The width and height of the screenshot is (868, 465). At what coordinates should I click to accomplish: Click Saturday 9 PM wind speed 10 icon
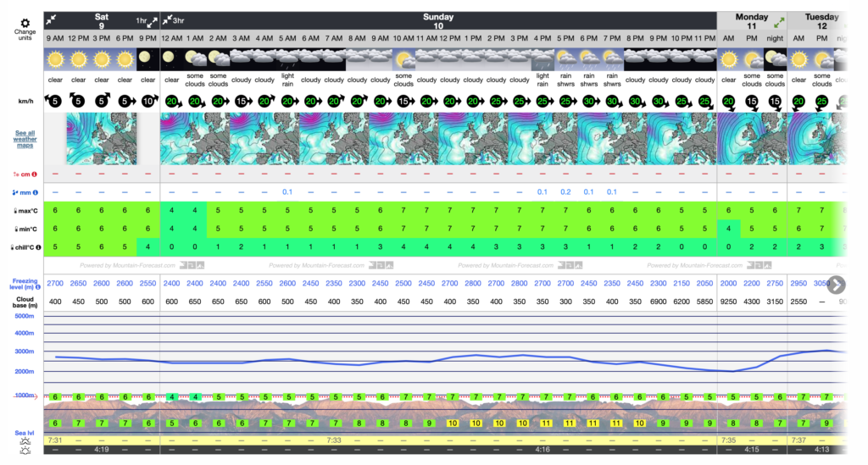(x=148, y=101)
